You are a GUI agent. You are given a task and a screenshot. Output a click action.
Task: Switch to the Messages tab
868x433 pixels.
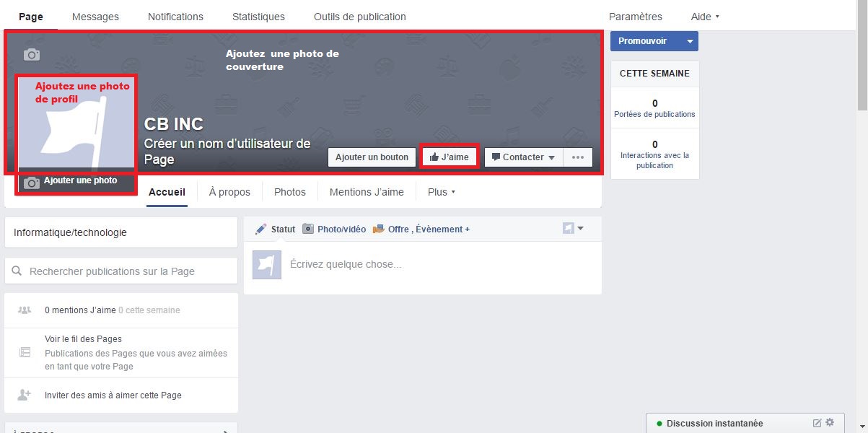(x=95, y=17)
